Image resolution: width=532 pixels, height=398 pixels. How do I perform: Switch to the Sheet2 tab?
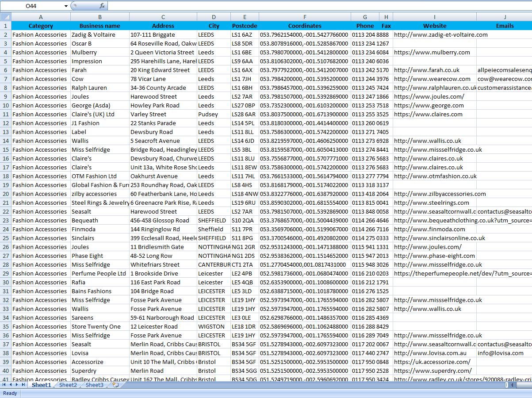coord(68,385)
